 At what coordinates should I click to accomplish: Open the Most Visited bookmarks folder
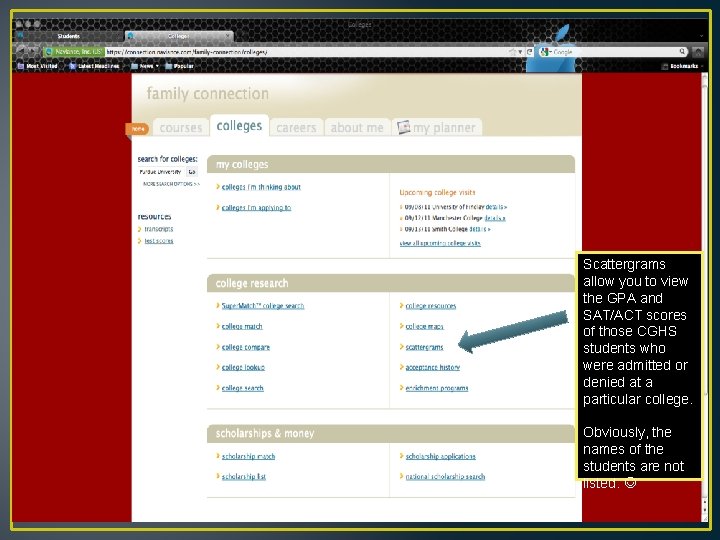(37, 66)
